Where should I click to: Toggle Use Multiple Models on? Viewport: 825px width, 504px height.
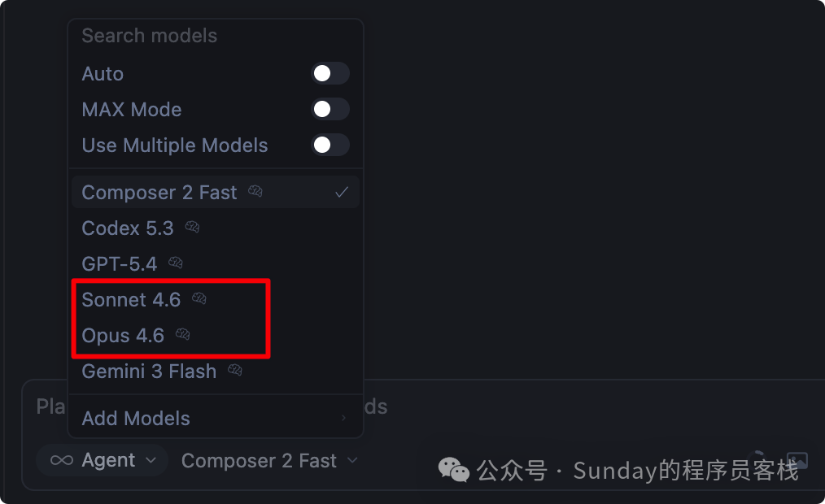click(x=330, y=146)
